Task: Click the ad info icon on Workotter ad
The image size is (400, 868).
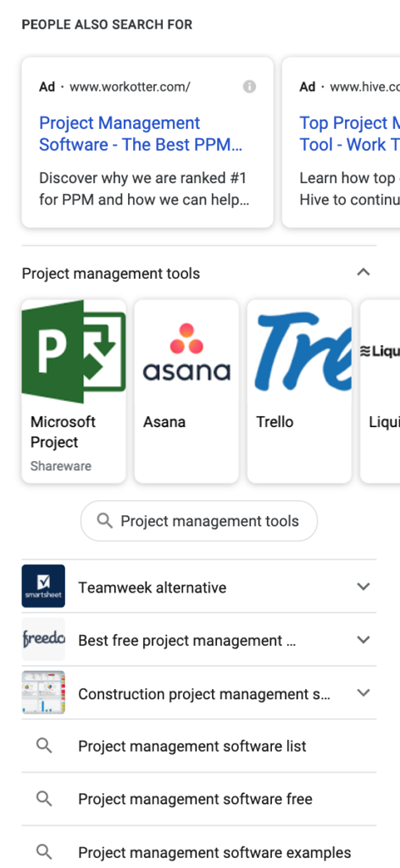Action: (250, 87)
